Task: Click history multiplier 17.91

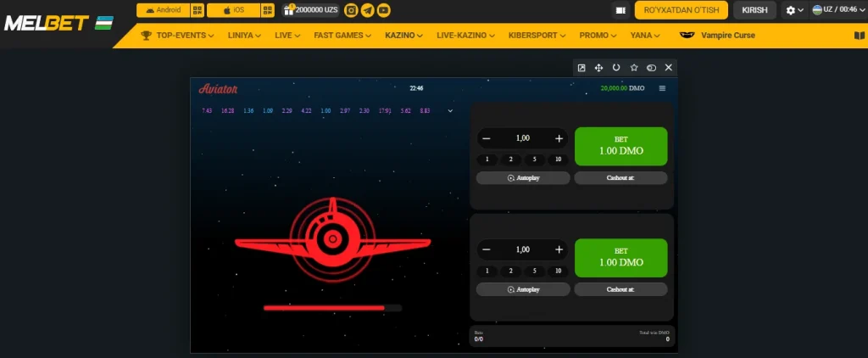Action: [386, 111]
